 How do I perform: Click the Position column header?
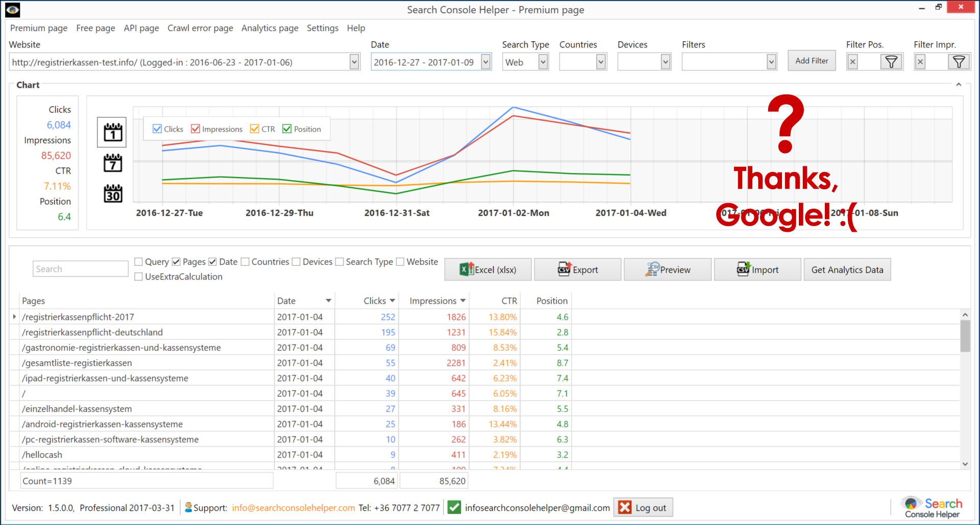[545, 301]
